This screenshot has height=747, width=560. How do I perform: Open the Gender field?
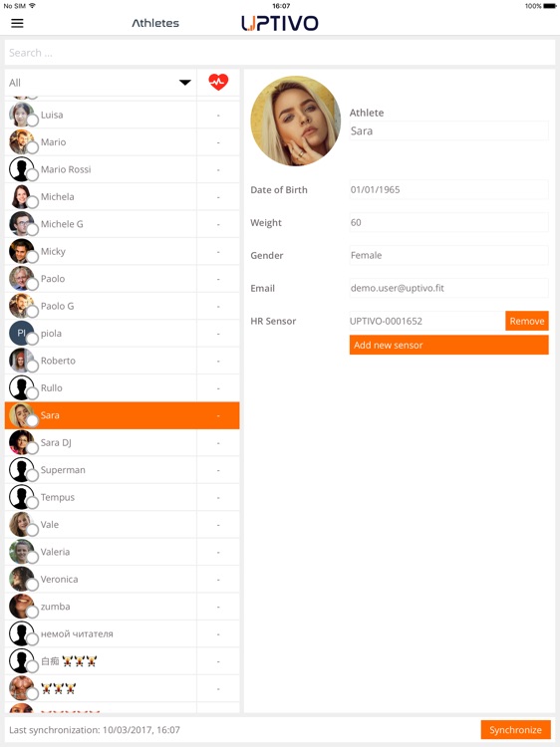[449, 255]
